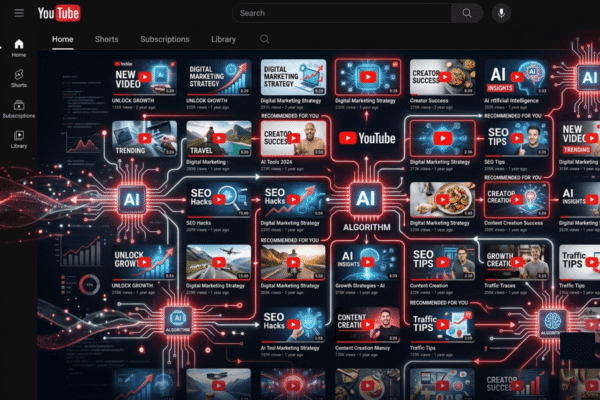Viewport: 600px width, 400px height.
Task: Click the "AI rtificial Intelligence" video title
Action: 511,101
